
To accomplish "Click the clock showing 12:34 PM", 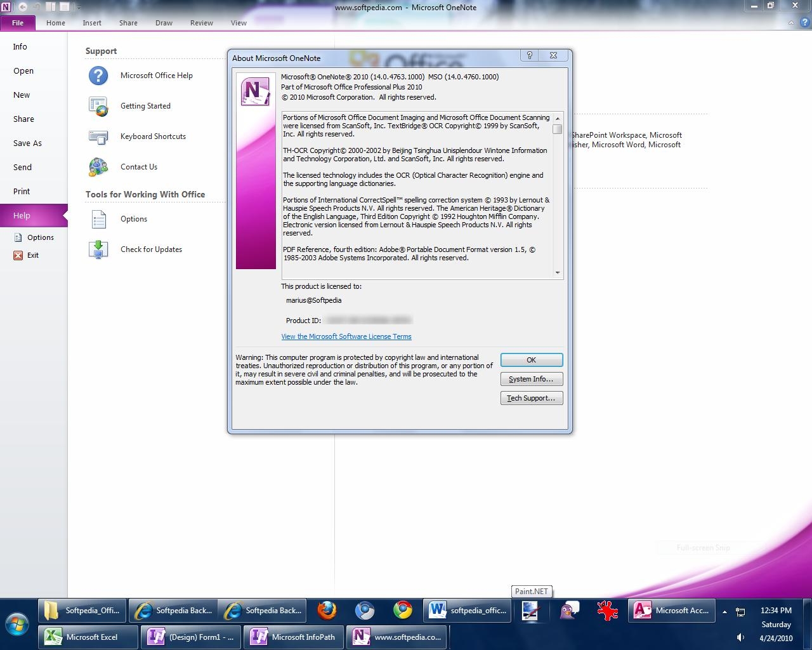I will (776, 611).
